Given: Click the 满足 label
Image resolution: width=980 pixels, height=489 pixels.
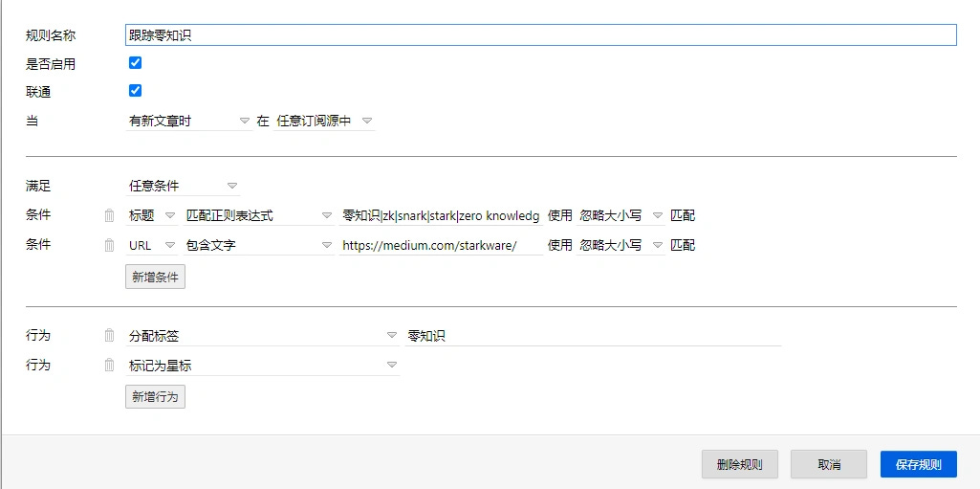Looking at the screenshot, I should coord(38,186).
